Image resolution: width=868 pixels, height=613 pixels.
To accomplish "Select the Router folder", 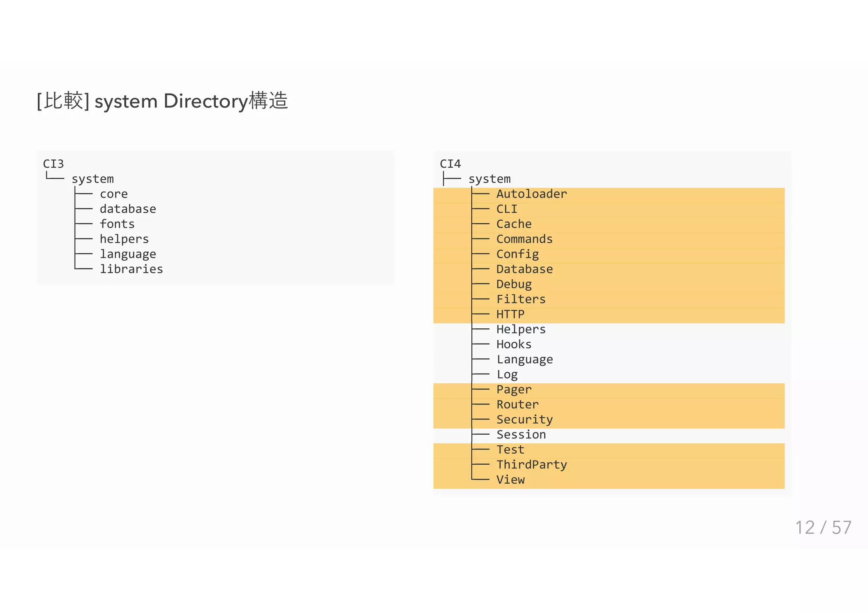I will tap(517, 405).
